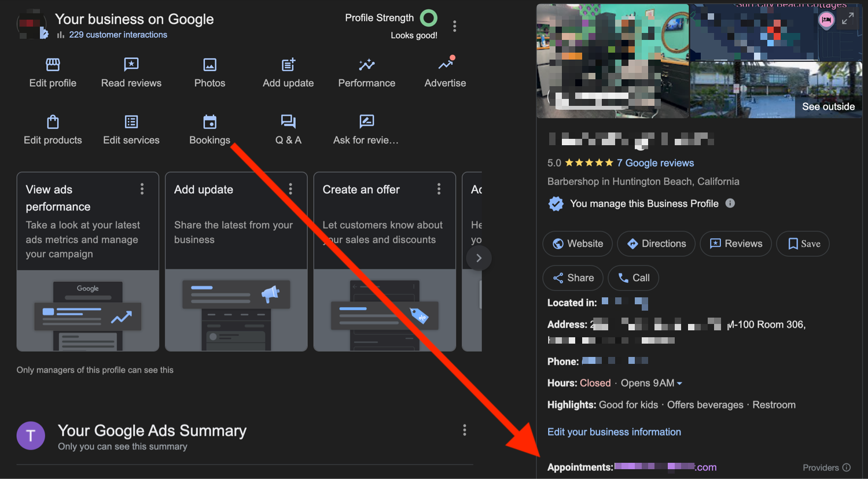Click the 229 customer interactions link
The width and height of the screenshot is (868, 479).
[118, 35]
